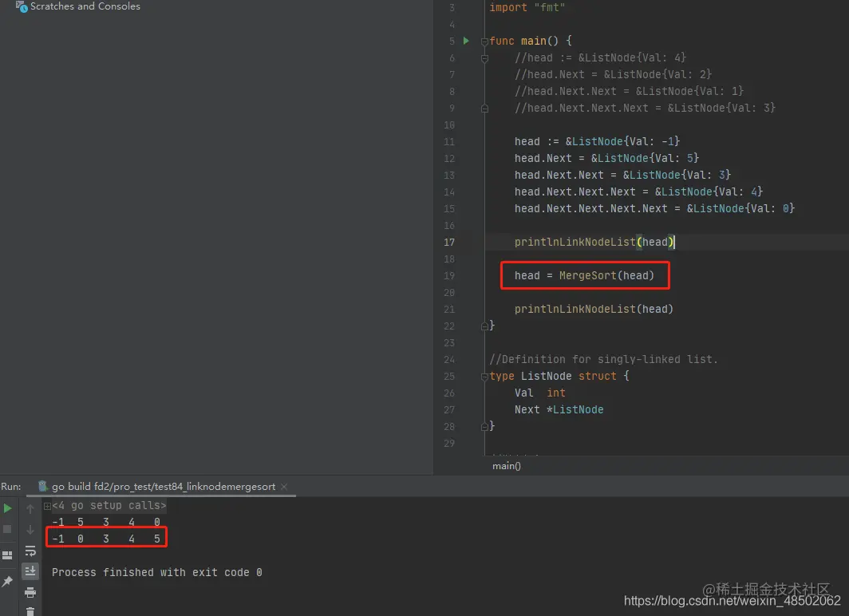The image size is (849, 616).
Task: Click 'type ListNode struct {' line
Action: [559, 376]
